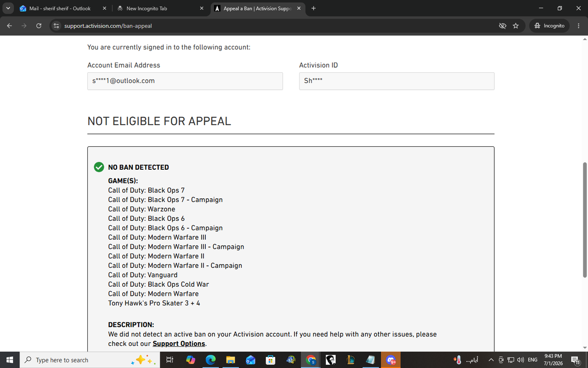Click the 'Call of Duty: Black Ops 6 - Campaign' line

point(165,228)
